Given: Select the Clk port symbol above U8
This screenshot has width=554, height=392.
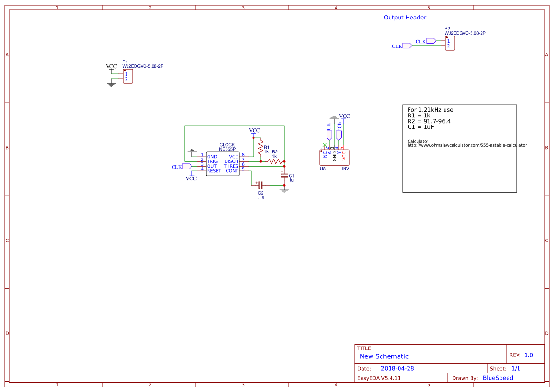Looking at the screenshot, I should (329, 135).
